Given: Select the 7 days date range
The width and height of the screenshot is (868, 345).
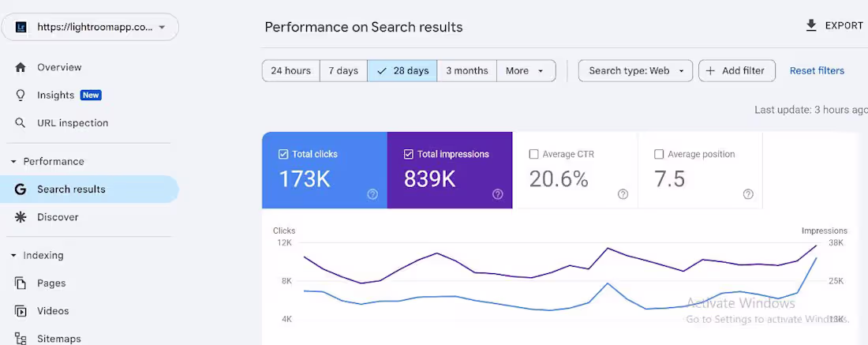Looking at the screenshot, I should (343, 71).
